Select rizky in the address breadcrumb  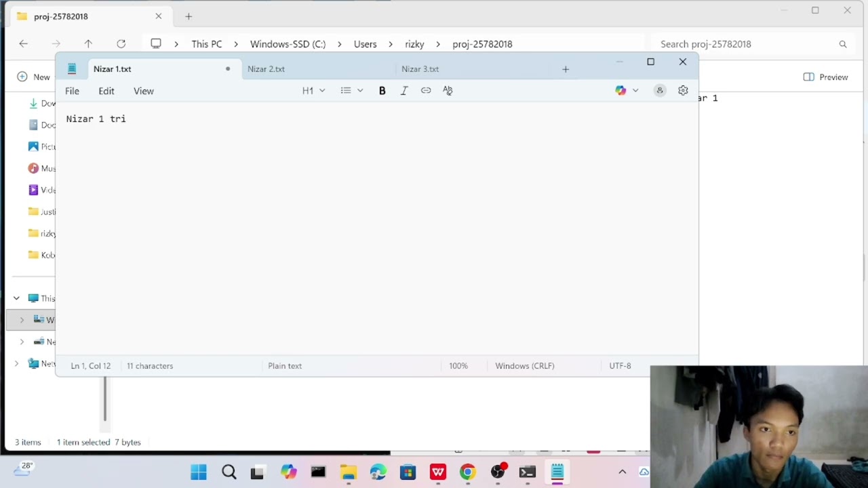pyautogui.click(x=414, y=44)
